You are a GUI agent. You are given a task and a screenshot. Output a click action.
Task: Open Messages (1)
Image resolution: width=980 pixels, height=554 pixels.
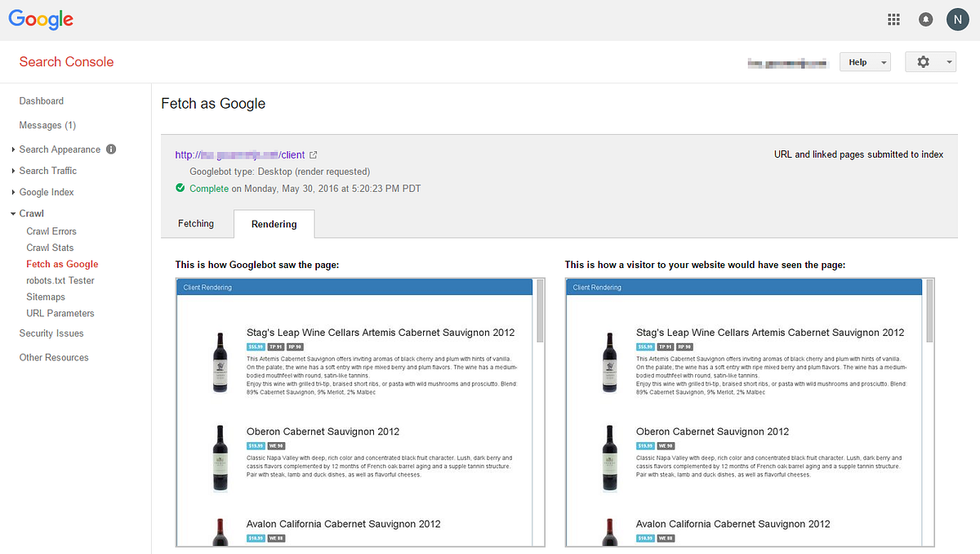click(x=47, y=125)
